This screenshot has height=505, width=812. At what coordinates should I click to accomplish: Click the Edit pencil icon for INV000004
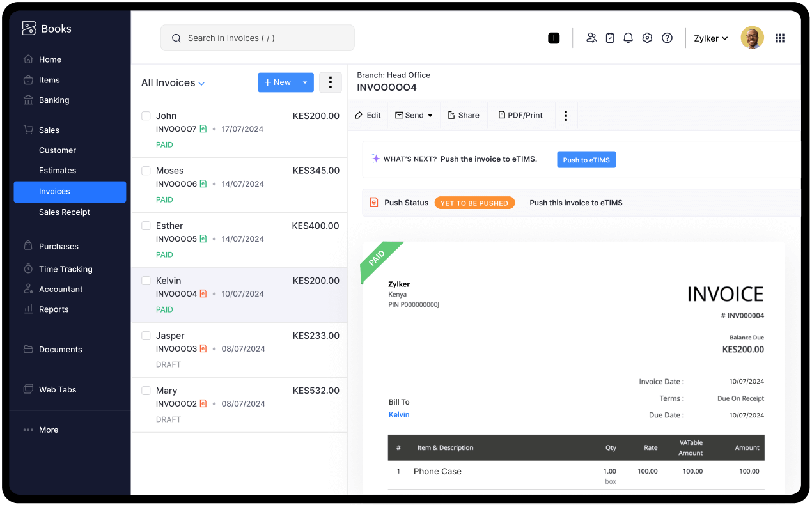tap(367, 115)
